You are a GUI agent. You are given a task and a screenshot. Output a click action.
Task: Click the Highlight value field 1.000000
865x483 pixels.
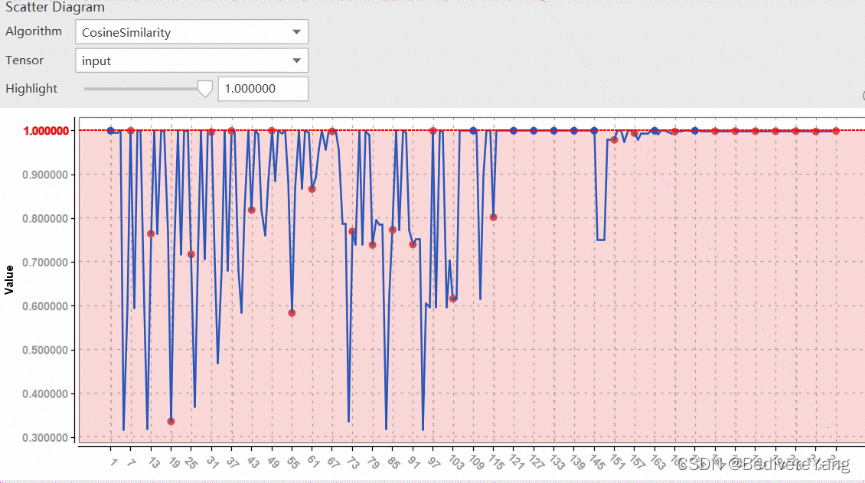(263, 89)
